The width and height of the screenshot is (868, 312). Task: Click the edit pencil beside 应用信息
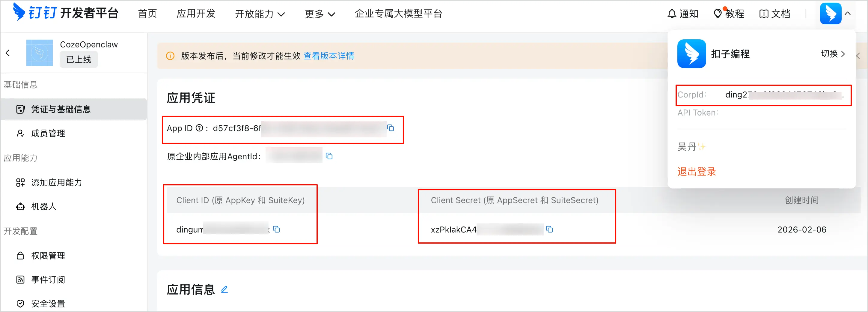click(224, 289)
